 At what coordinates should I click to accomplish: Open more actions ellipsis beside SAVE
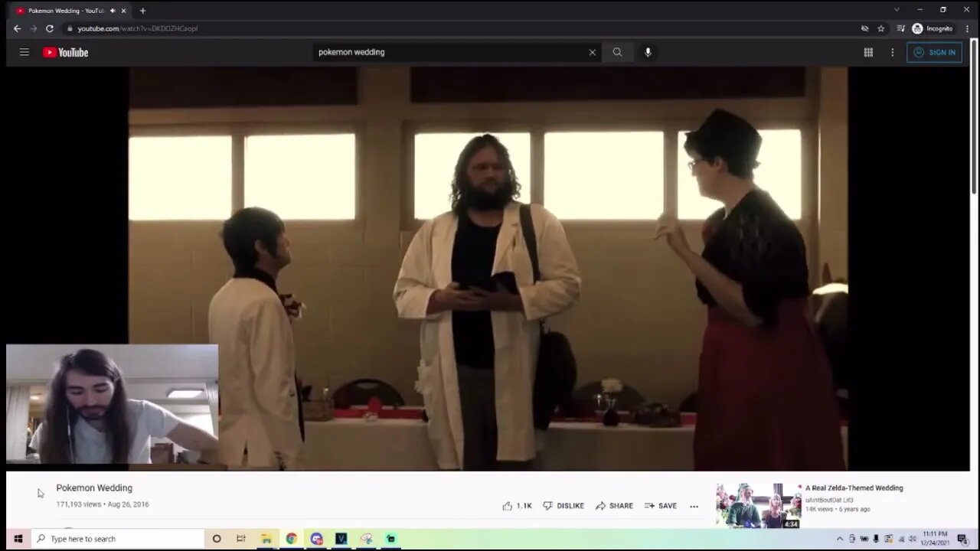[x=694, y=506]
